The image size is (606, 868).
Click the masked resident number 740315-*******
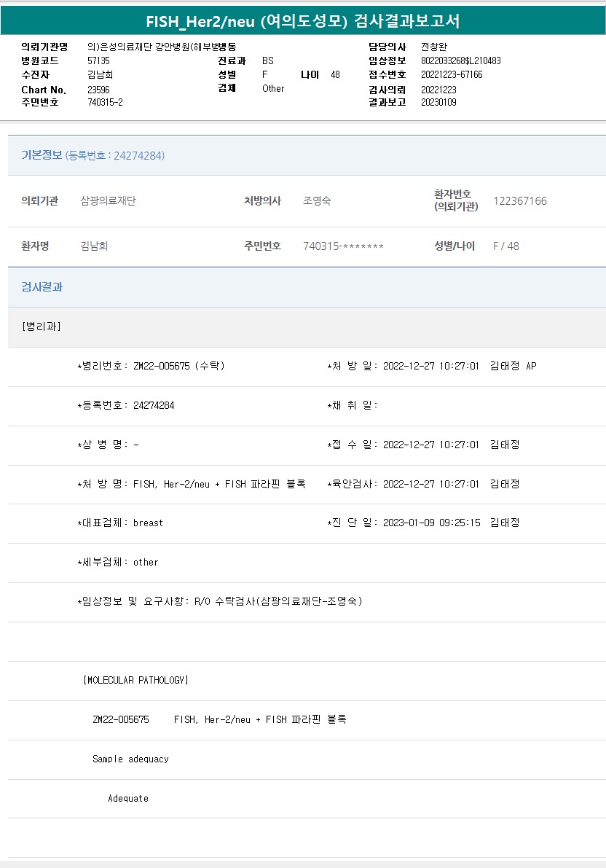coord(343,246)
